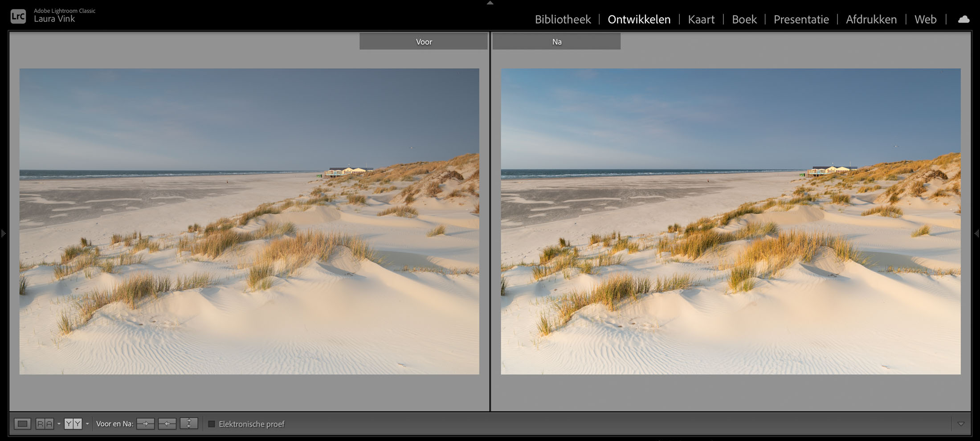Expand the left panel edge arrow
The width and height of the screenshot is (980, 441).
tap(3, 233)
